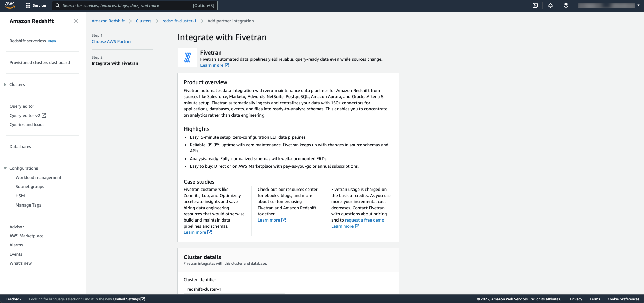This screenshot has height=303, width=644.
Task: Open the CloudShell terminal icon
Action: coord(535,5)
